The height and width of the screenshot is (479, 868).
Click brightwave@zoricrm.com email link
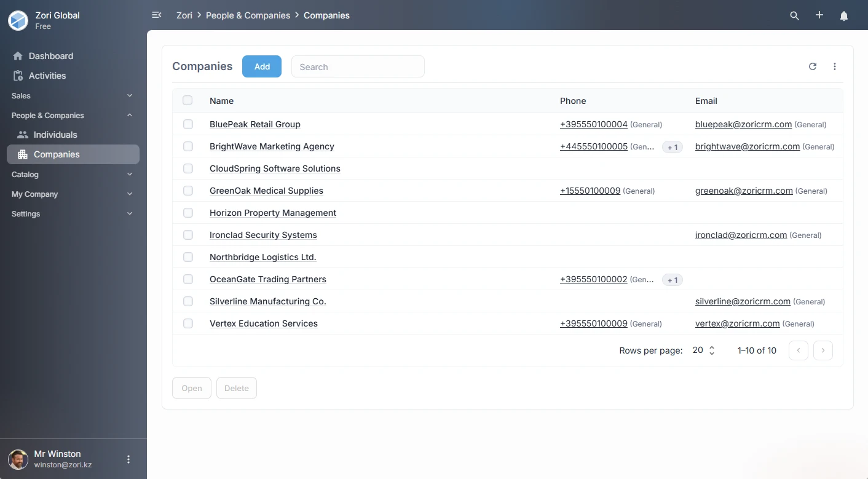point(748,146)
